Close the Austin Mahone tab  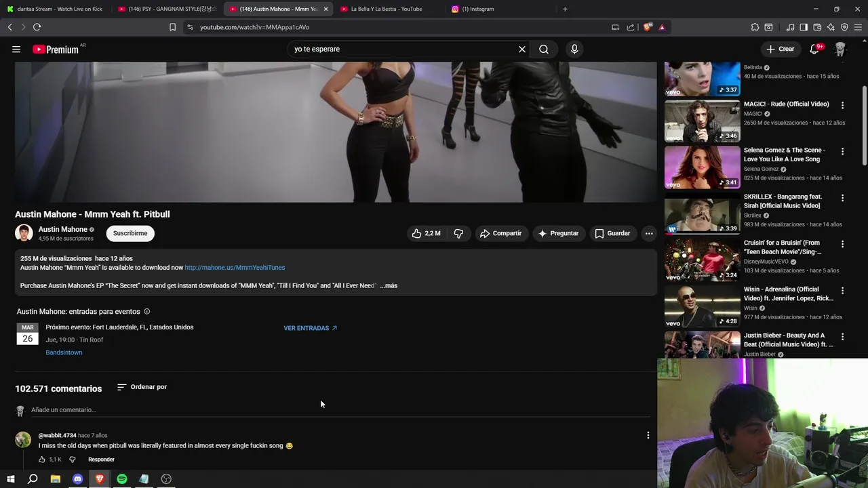[325, 9]
